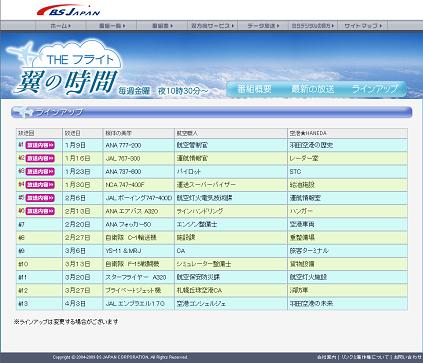
Task: Open the ホーム navigation menu item
Action: (x=60, y=26)
